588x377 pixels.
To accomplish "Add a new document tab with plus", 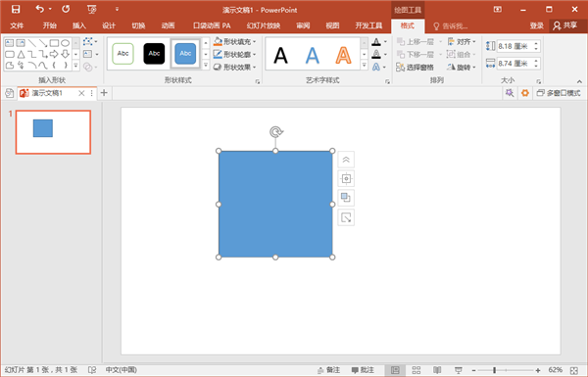I will pyautogui.click(x=104, y=93).
